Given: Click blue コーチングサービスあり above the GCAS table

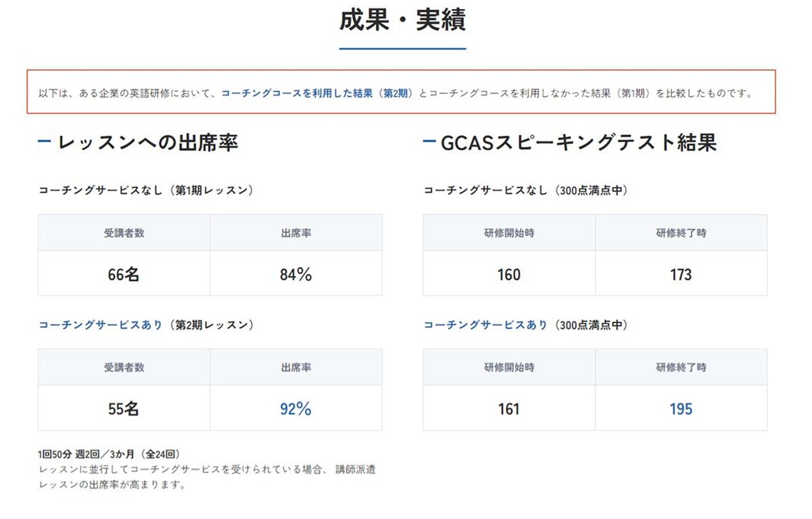Looking at the screenshot, I should 486,325.
